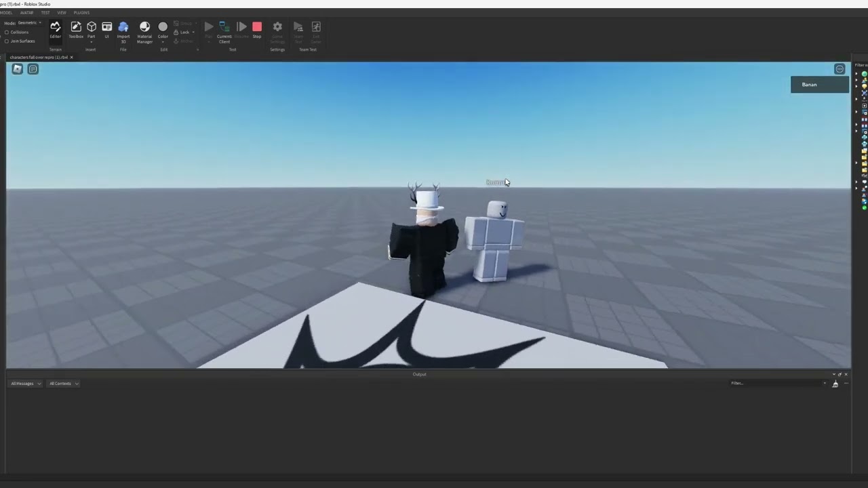Image resolution: width=868 pixels, height=488 pixels.
Task: Open the All Messages dropdown
Action: coord(26,384)
